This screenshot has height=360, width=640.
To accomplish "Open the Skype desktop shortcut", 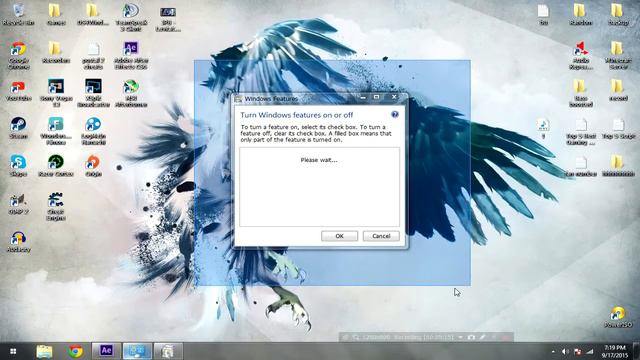I will tap(18, 165).
